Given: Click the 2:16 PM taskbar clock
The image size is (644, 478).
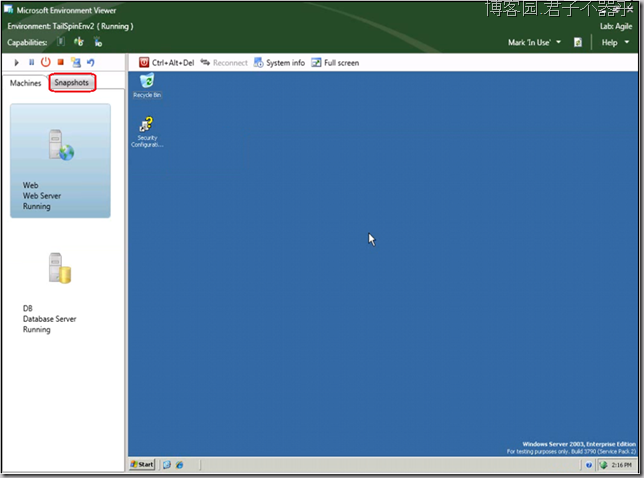Looking at the screenshot, I should point(621,465).
